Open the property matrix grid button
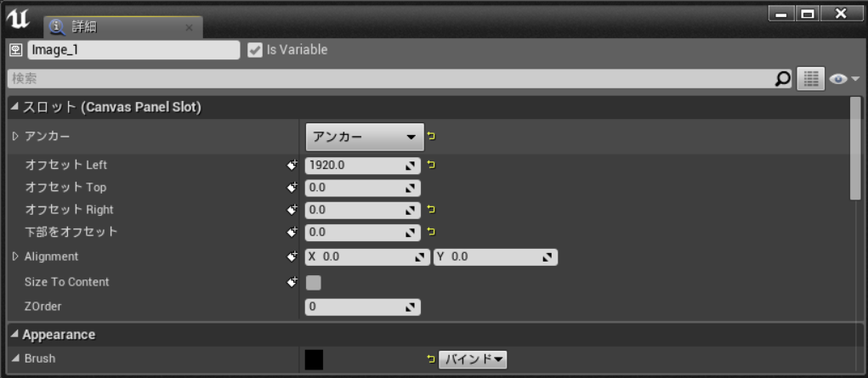Screen dimensions: 868x378 coord(810,79)
